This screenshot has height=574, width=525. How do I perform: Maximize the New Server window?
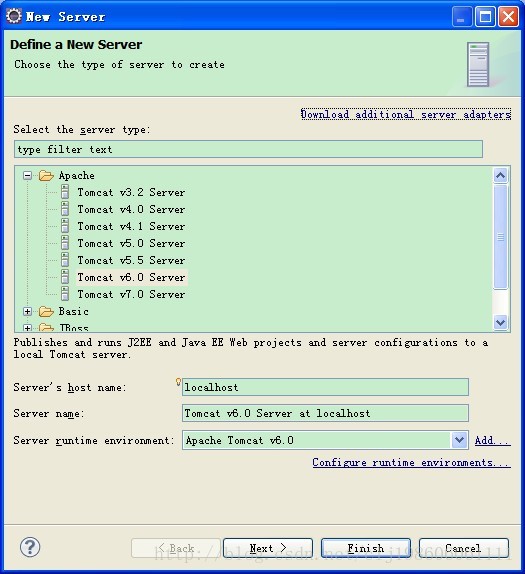click(x=485, y=17)
